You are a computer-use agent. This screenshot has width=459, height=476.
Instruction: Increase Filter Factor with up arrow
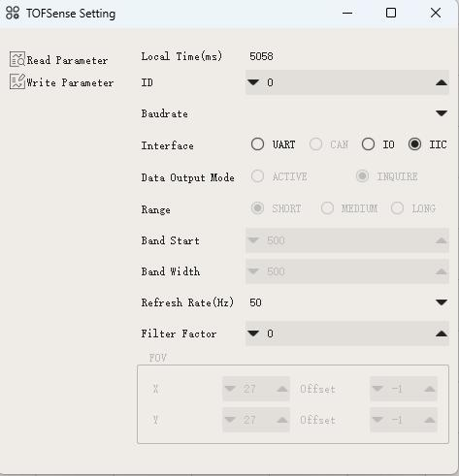[x=442, y=333]
